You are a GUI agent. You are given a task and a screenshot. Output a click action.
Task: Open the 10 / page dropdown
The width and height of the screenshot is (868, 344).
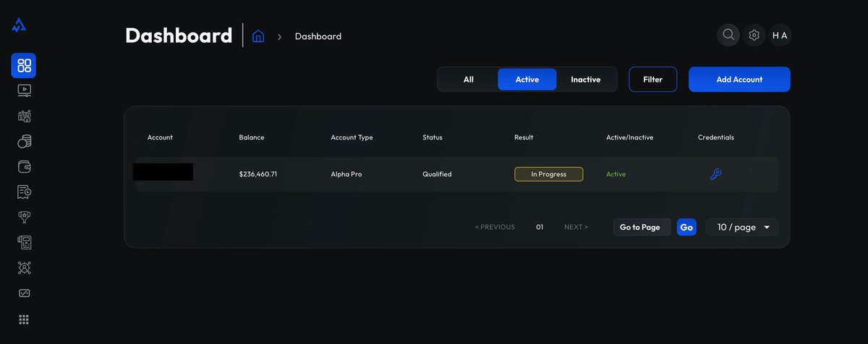pos(742,227)
